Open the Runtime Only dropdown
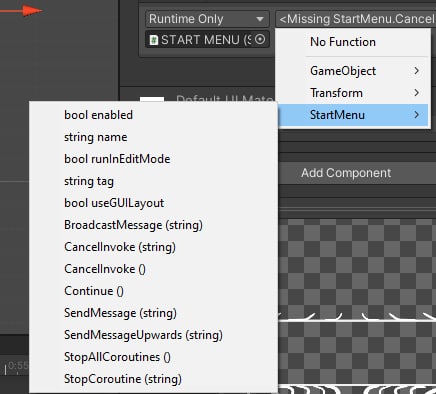Screen dimensions: 436x394 [207, 19]
